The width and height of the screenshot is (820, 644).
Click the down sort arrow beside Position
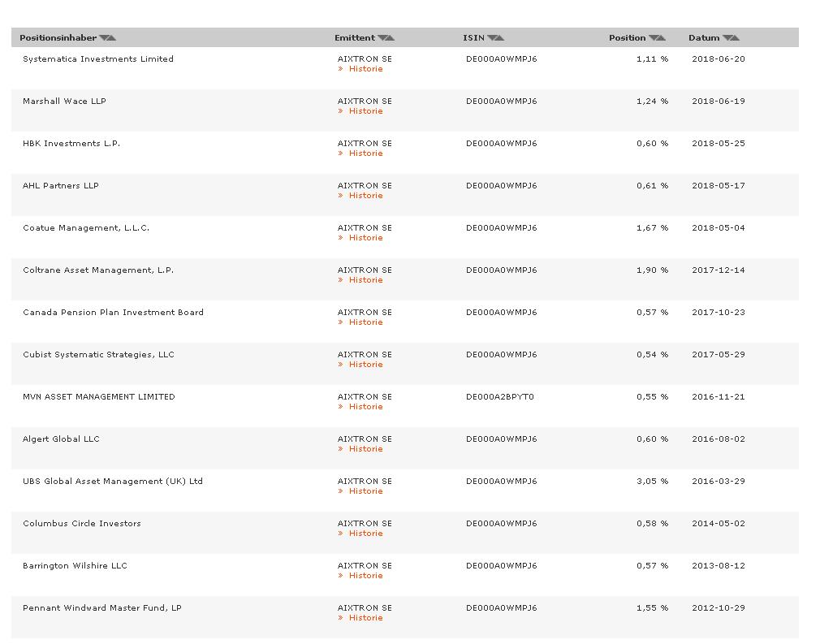(x=653, y=38)
